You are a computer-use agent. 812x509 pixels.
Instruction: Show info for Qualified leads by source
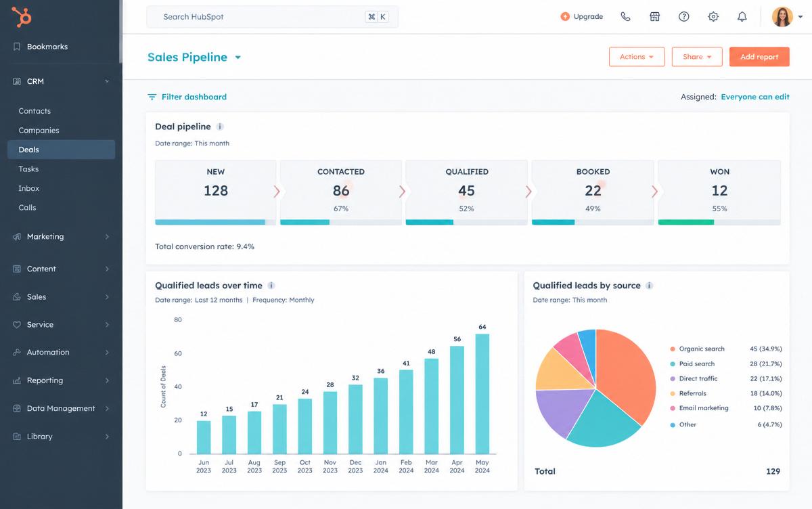point(649,286)
